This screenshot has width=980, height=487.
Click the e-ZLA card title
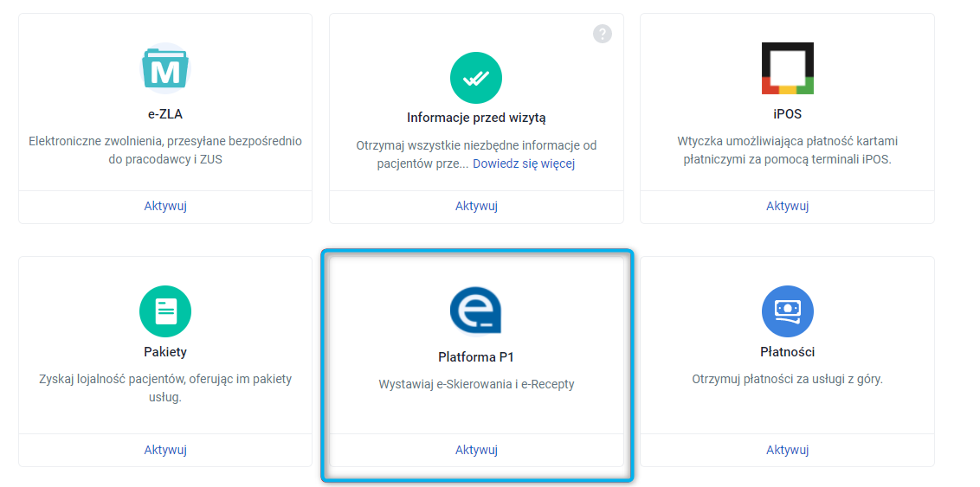165,114
